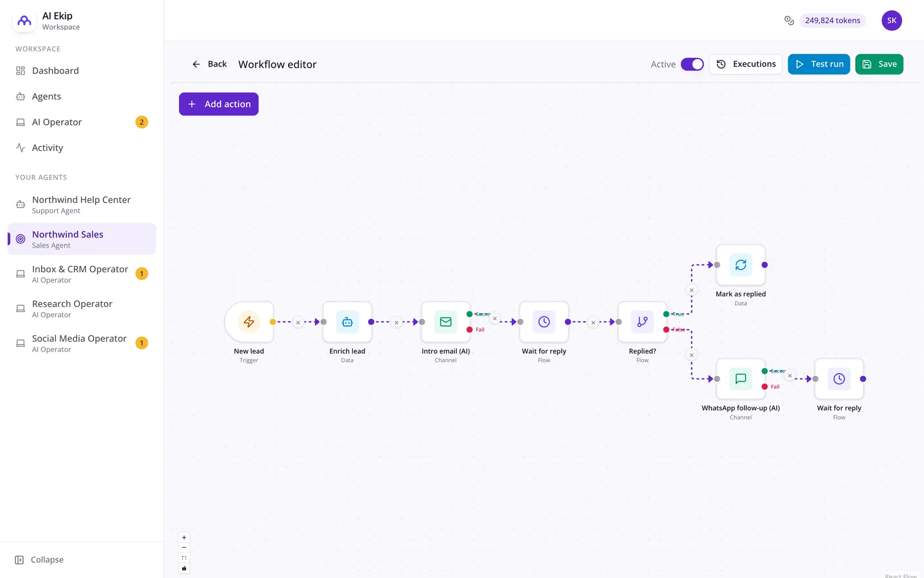Open the Executions history
The height and width of the screenshot is (578, 924).
pyautogui.click(x=746, y=64)
